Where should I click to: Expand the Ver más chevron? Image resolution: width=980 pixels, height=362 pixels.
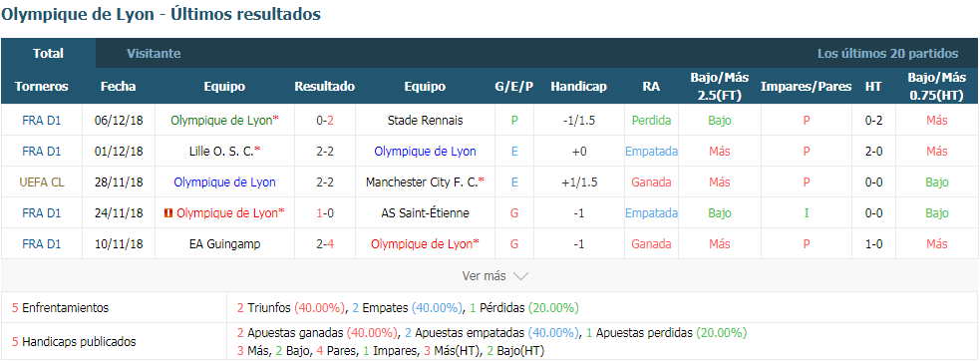tap(520, 275)
